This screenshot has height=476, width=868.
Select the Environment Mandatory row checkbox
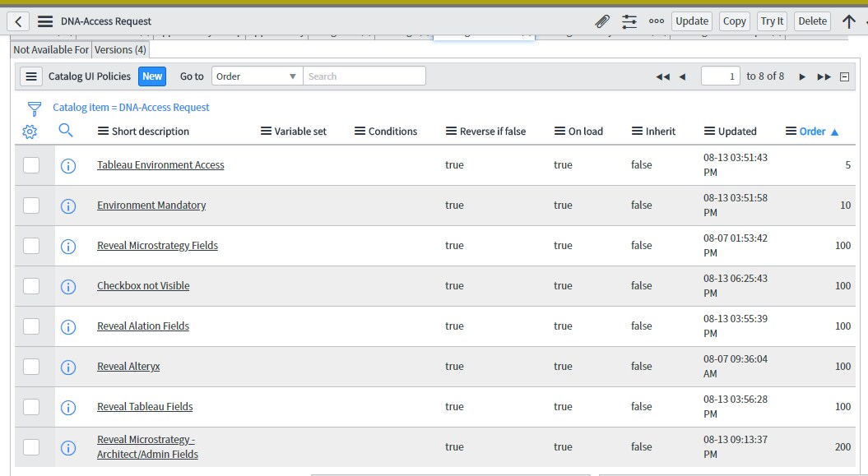31,206
